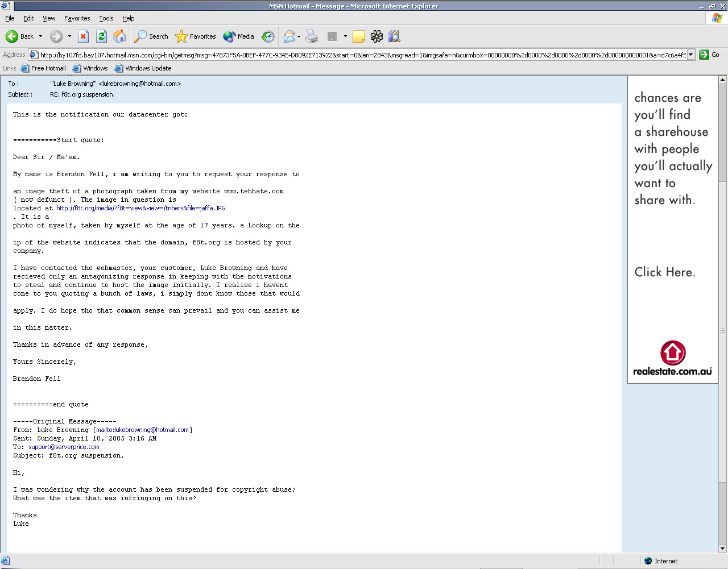Print the page with printer icon
The image size is (728, 569).
pyautogui.click(x=311, y=36)
